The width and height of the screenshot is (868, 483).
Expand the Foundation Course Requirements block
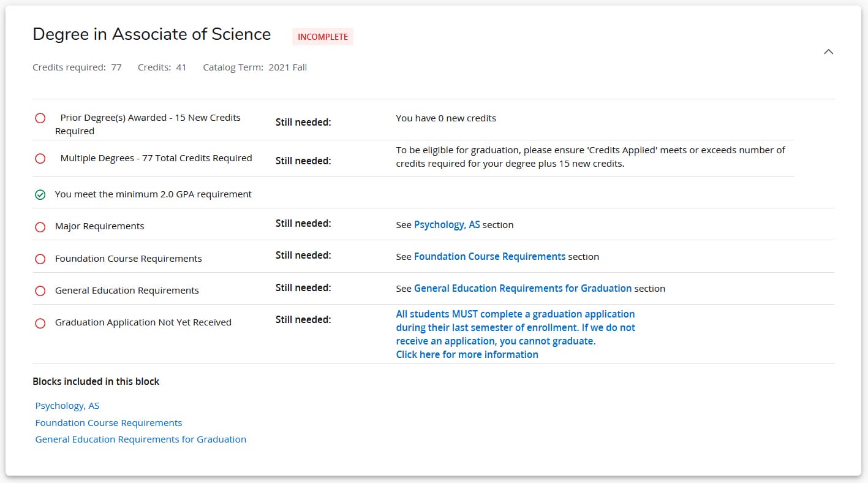tap(108, 422)
